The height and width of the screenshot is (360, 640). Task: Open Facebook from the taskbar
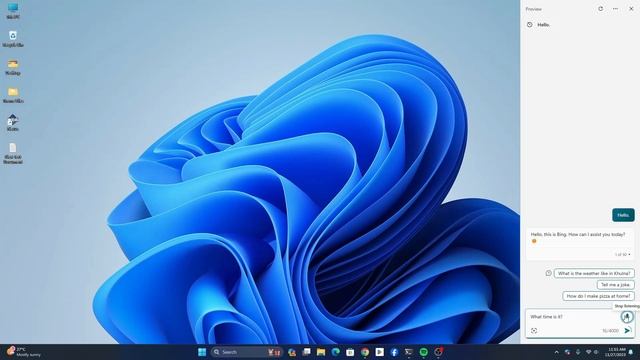tap(394, 352)
